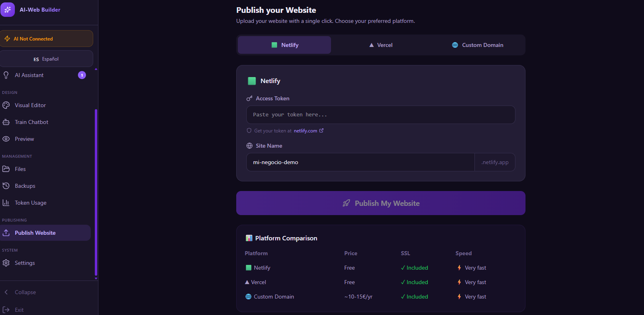The height and width of the screenshot is (315, 644).
Task: Click the '~10-15€/yr' price cell
Action: (358, 297)
